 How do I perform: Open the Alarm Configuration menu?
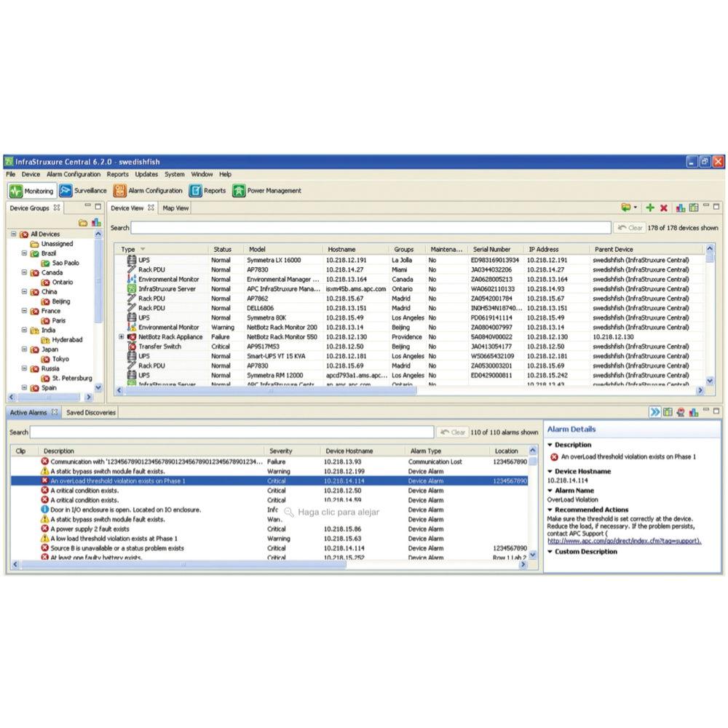coord(74,174)
